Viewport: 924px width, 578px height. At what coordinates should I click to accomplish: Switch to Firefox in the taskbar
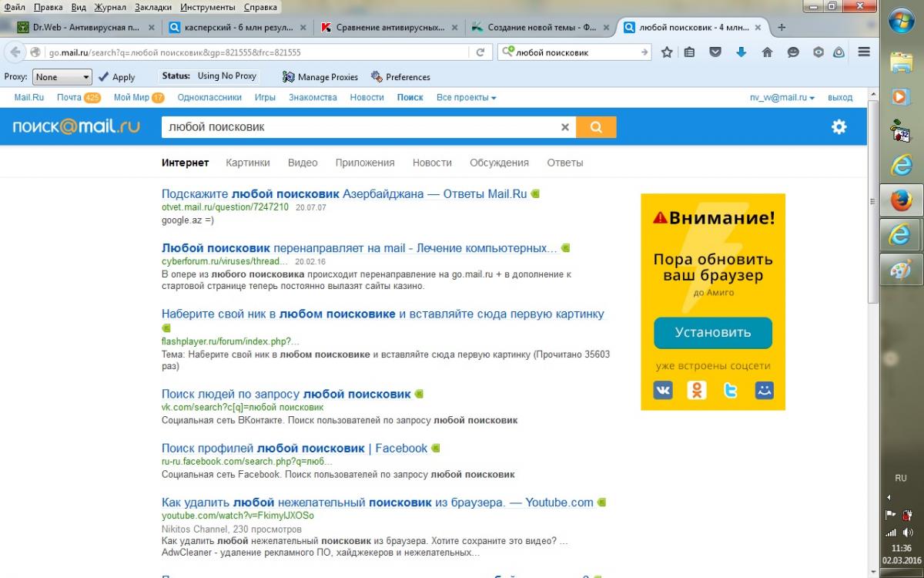(x=901, y=202)
